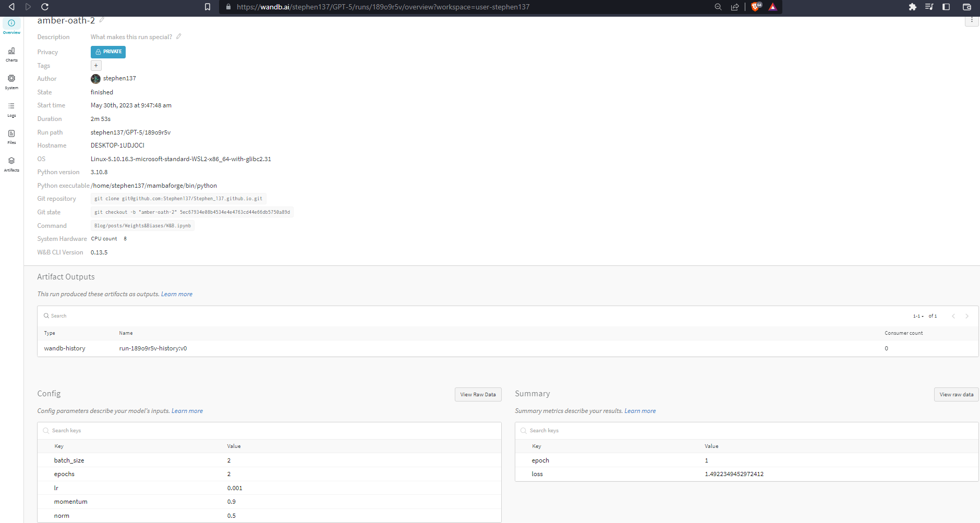Open the Files sidebar icon
Screen dimensions: 980x523
pos(11,137)
